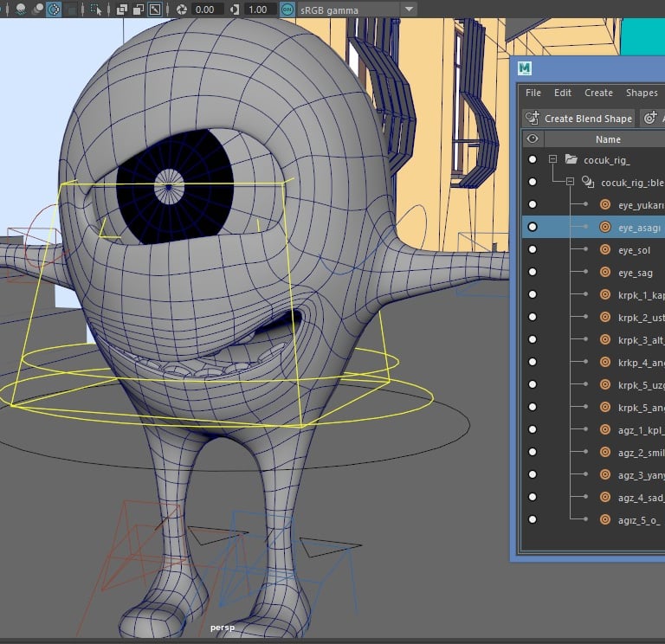Collapse the cocuk_rig_ blend shape deformer node
Viewport: 665px width, 644px height.
pos(570,182)
